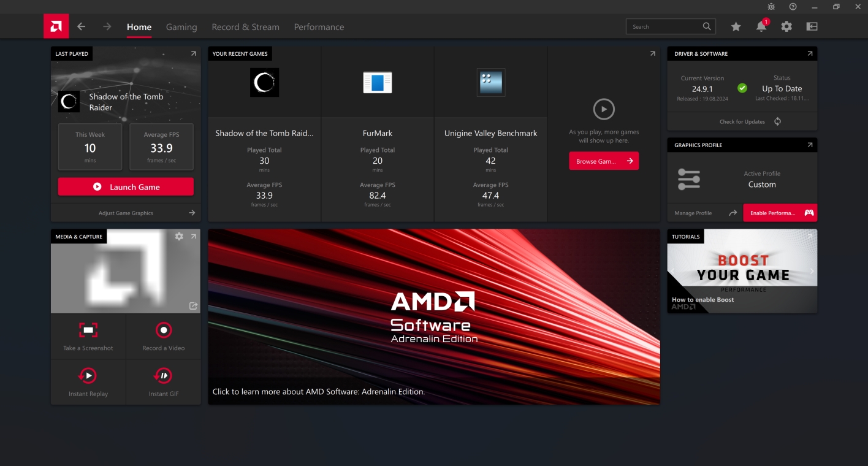Click Enable Performance button

[780, 213]
